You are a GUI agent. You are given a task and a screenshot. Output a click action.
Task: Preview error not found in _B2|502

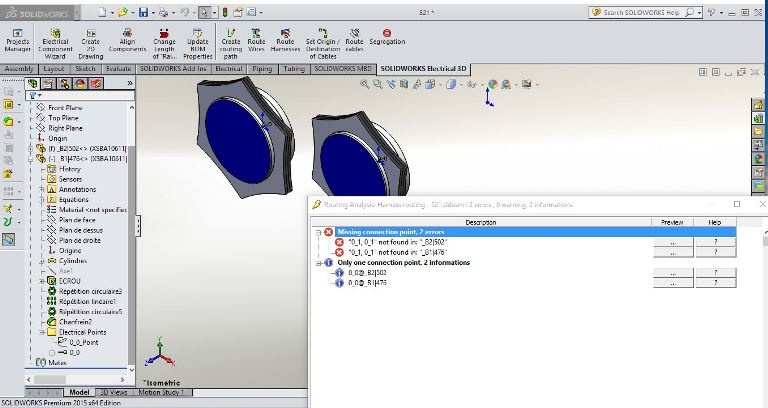click(673, 242)
